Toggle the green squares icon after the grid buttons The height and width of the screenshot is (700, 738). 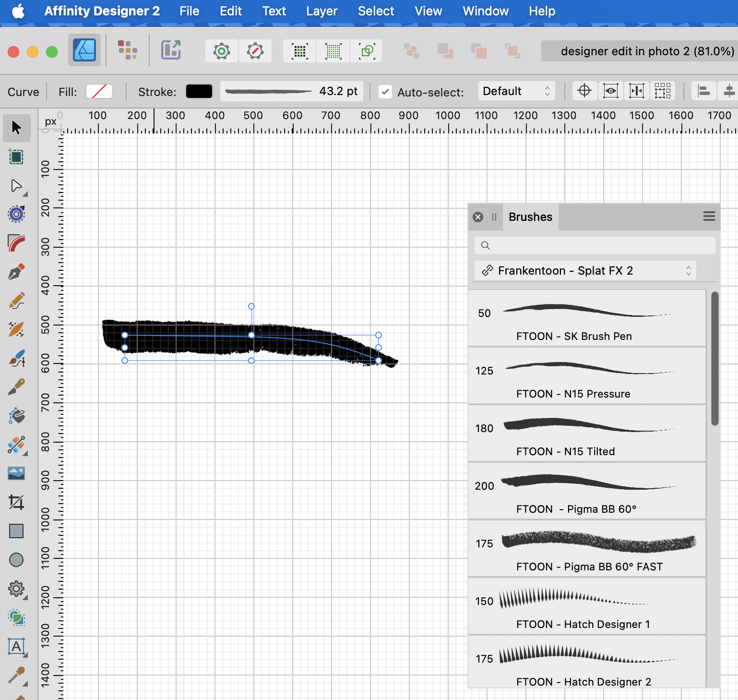(367, 51)
